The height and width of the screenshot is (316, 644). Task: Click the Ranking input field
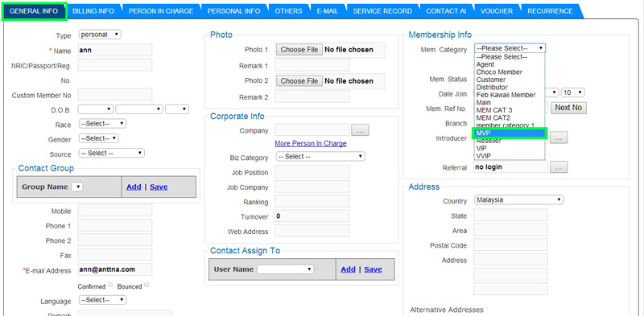pyautogui.click(x=312, y=202)
